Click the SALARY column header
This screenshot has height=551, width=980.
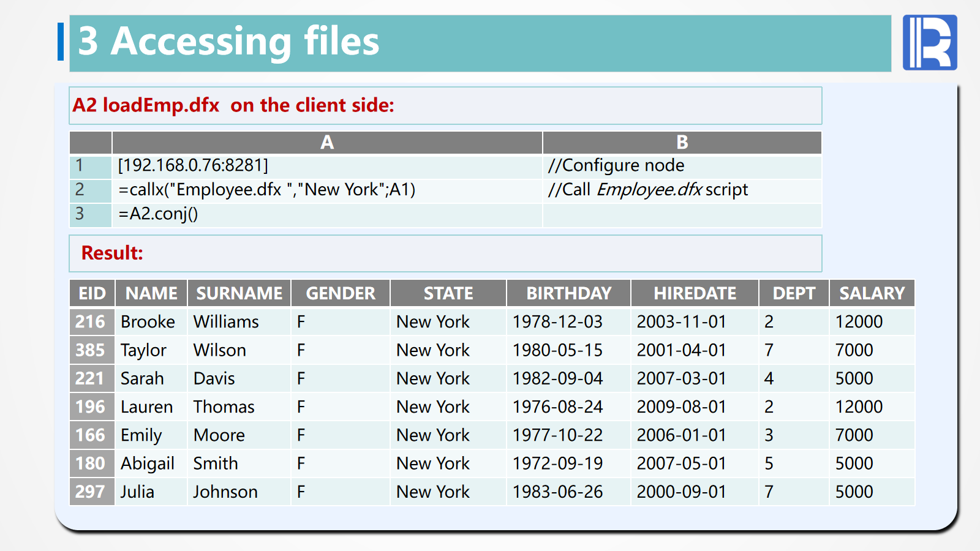(871, 293)
